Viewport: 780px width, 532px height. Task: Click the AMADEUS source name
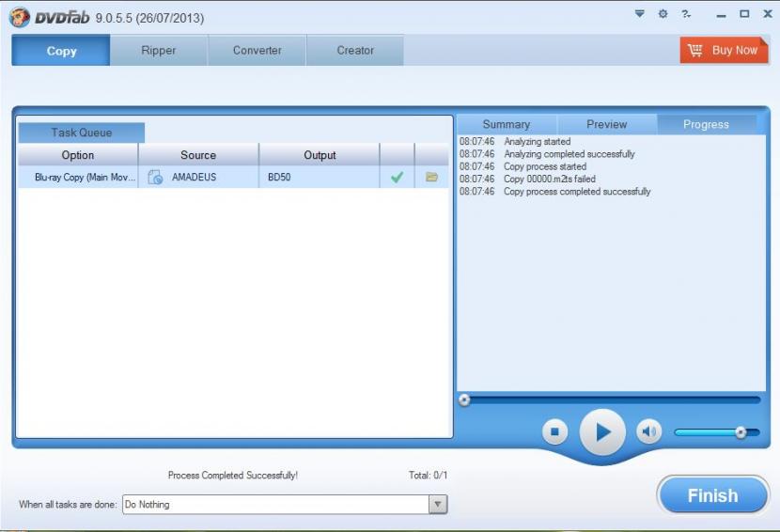point(194,177)
